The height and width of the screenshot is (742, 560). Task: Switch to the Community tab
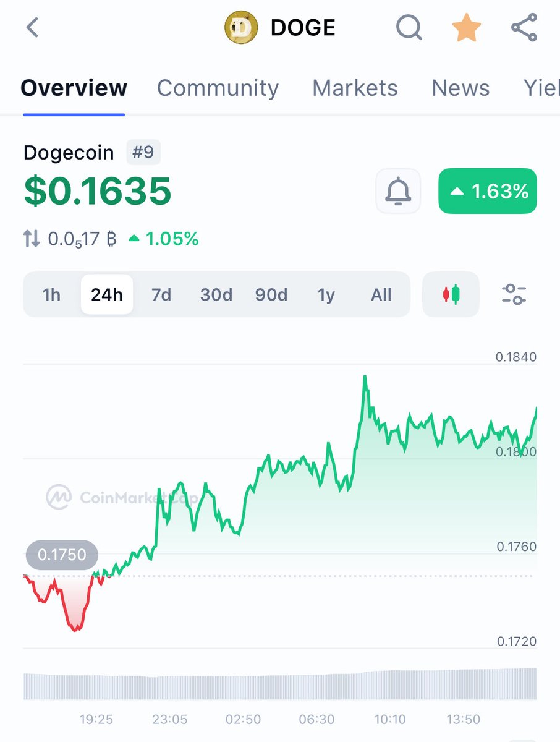click(x=218, y=88)
